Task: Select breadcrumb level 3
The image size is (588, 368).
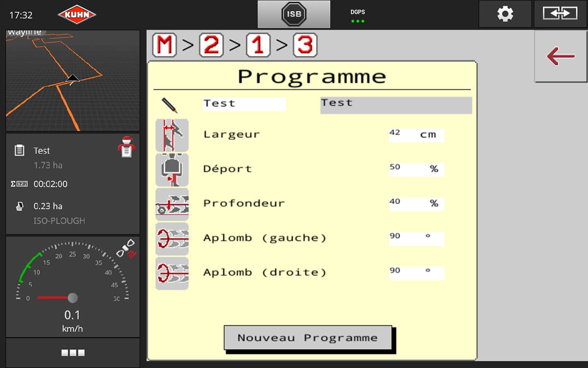Action: 305,45
